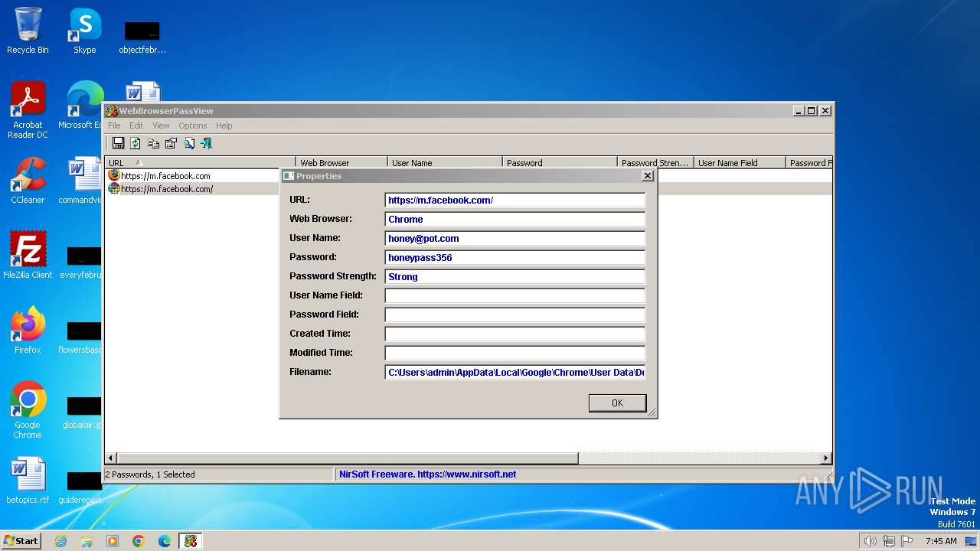Click the horizontal scrollbar left arrow
The image size is (980, 551).
(x=111, y=458)
